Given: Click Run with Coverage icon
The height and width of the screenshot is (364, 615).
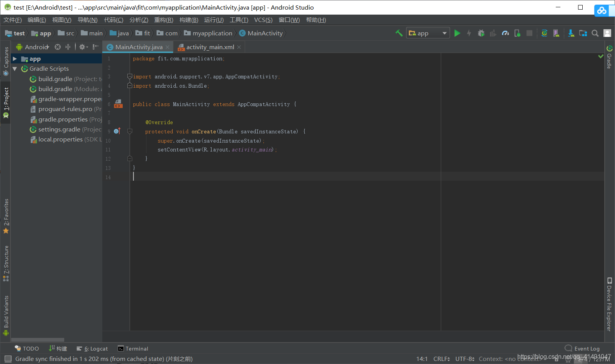Looking at the screenshot, I should point(493,33).
